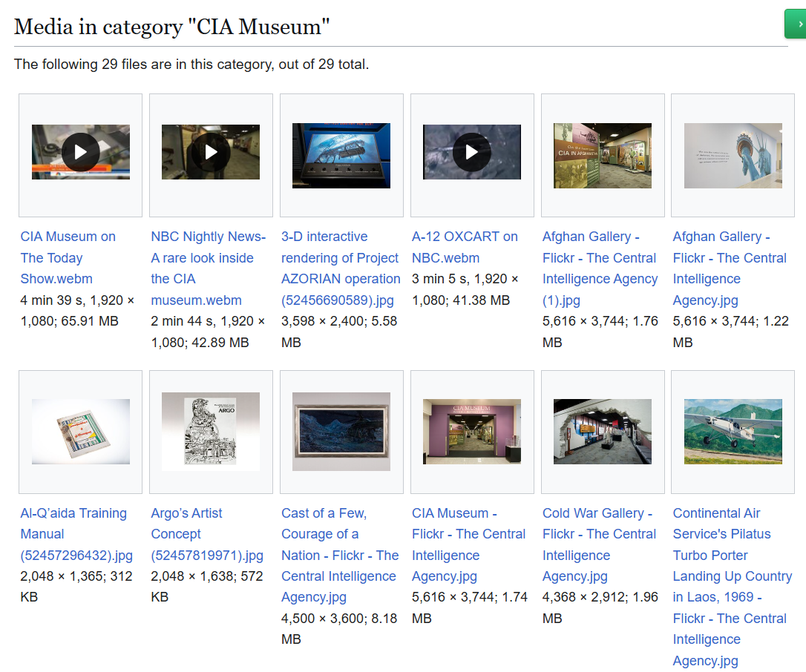Select the text '3 min 5 s, 1,920 × 1,080; 41.38 MB'
806x672 pixels.
click(x=465, y=290)
